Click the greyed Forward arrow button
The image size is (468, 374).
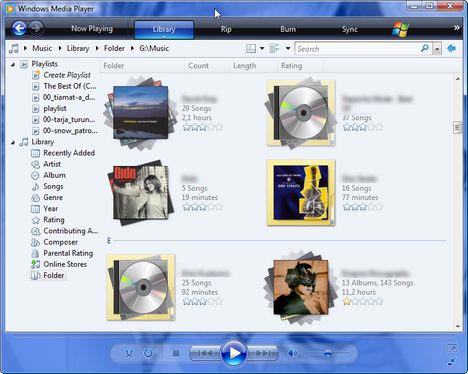tap(36, 28)
